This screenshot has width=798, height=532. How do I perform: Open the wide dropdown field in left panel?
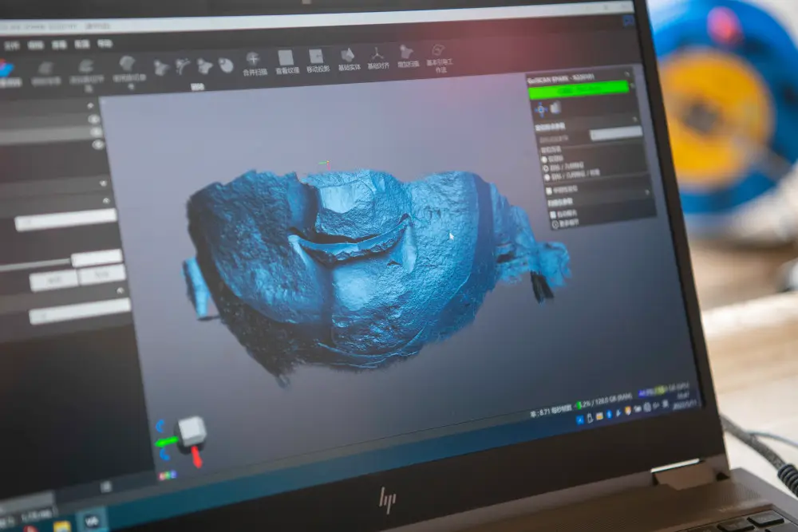click(65, 219)
